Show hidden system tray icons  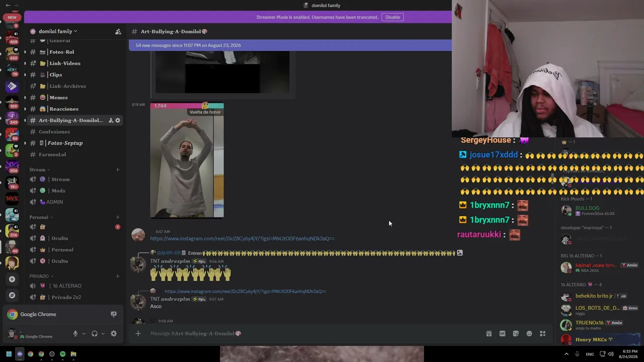pyautogui.click(x=567, y=354)
